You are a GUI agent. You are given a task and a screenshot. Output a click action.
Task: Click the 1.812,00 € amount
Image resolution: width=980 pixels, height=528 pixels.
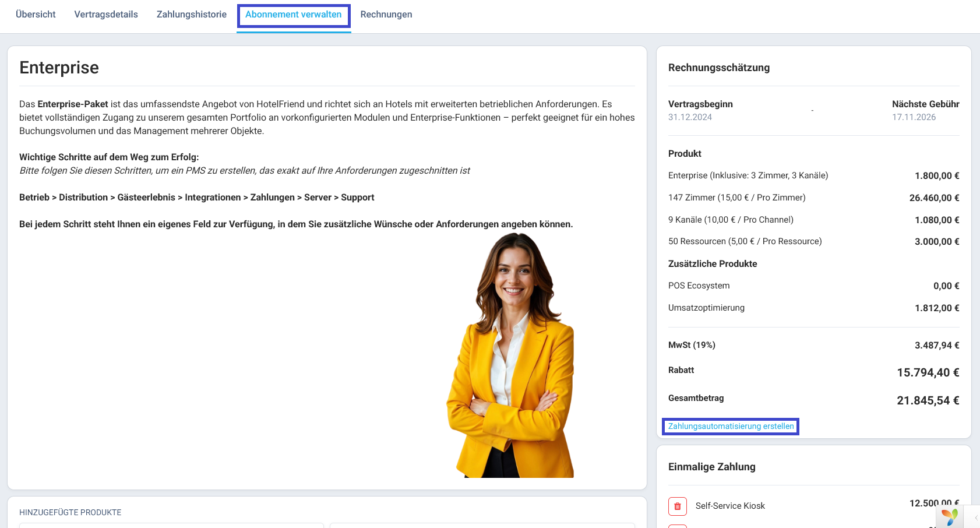[x=937, y=308]
